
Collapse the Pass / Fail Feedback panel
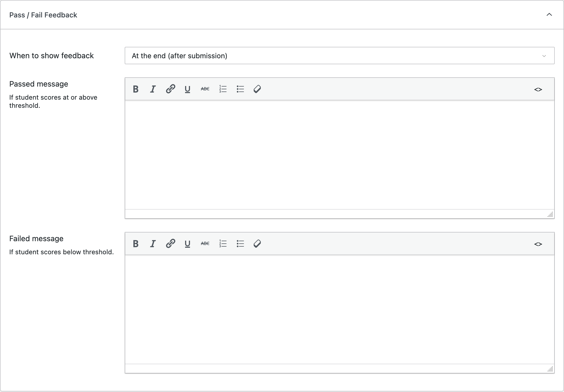point(549,15)
